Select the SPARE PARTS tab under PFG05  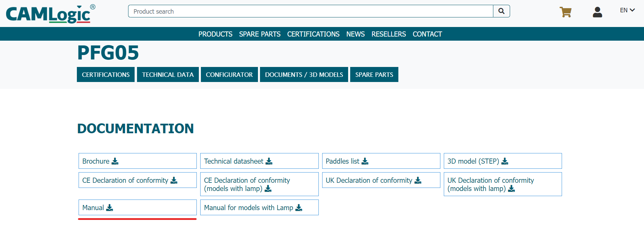(374, 74)
